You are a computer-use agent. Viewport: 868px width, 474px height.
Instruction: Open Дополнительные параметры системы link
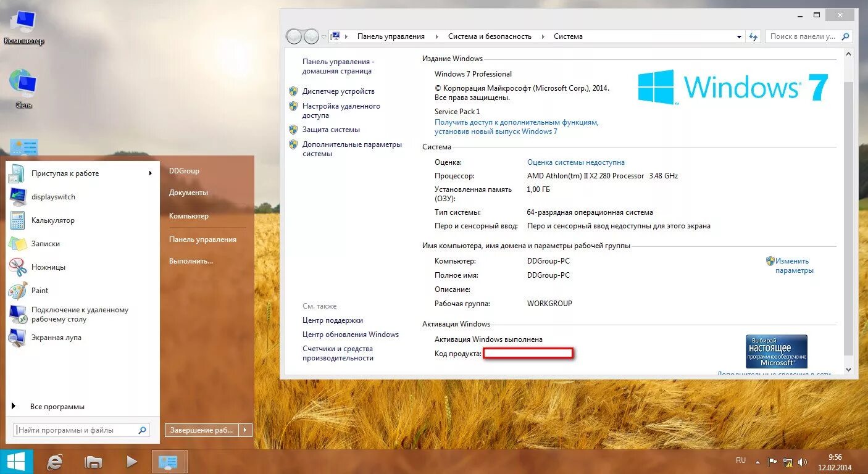(x=352, y=149)
